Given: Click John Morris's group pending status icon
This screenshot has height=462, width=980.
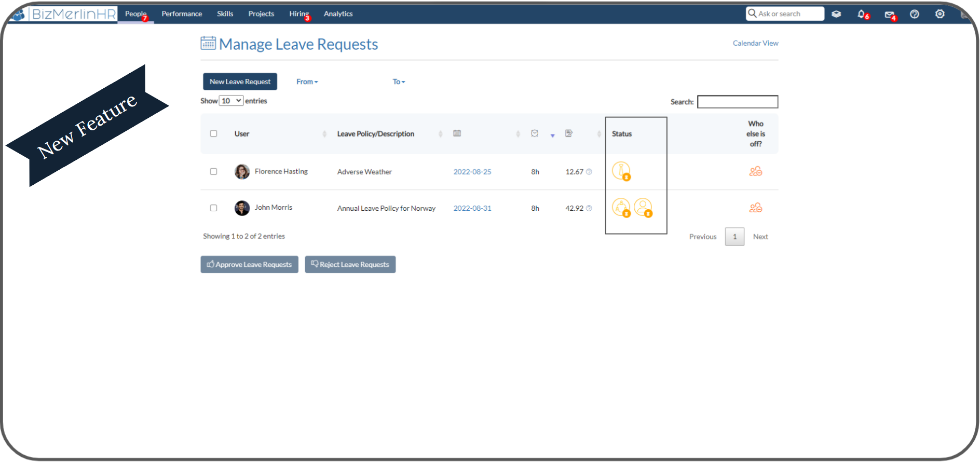Looking at the screenshot, I should (621, 208).
